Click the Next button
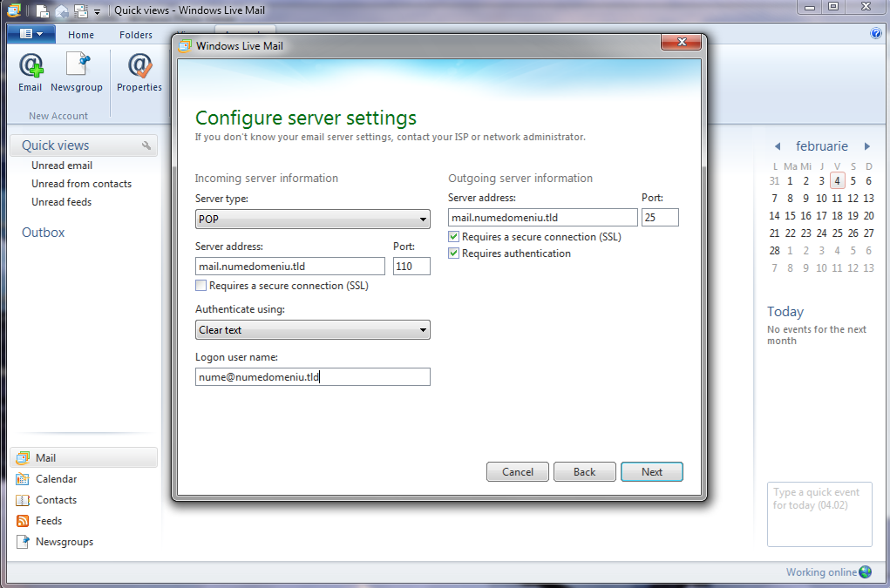This screenshot has height=588, width=890. [x=652, y=472]
